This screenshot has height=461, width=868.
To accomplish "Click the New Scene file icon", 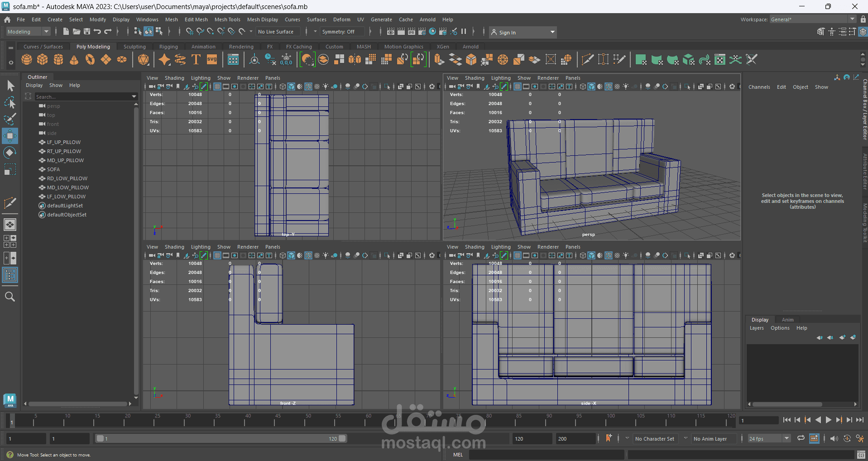I will 66,32.
